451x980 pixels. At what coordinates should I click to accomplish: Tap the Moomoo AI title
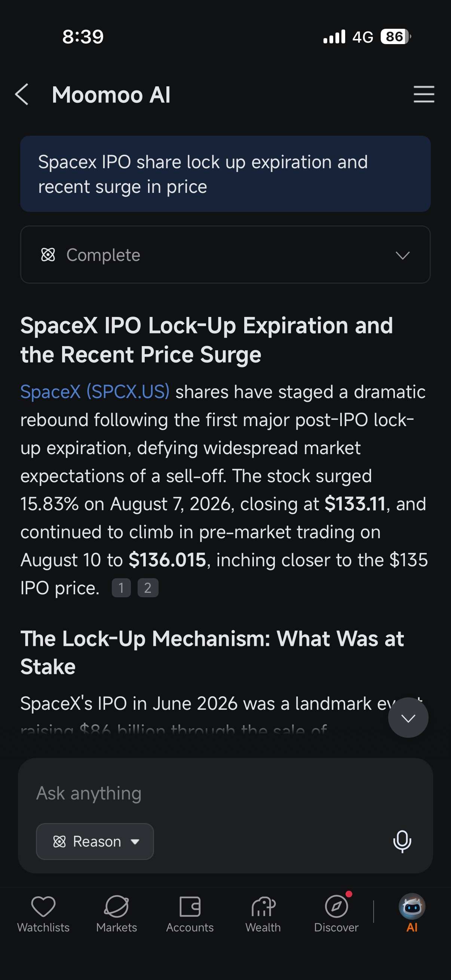(111, 94)
